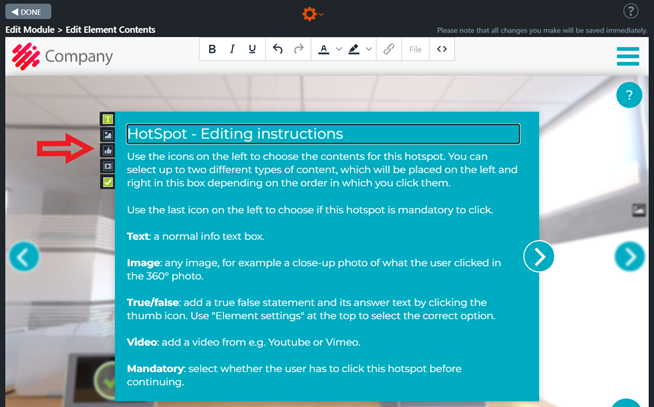Click the 'True/false' description text

(x=311, y=309)
